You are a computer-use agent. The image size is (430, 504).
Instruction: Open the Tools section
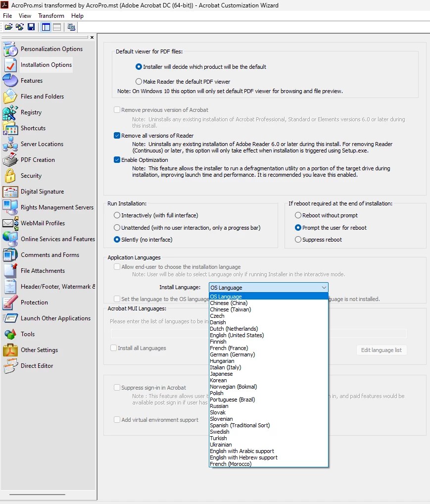point(28,334)
